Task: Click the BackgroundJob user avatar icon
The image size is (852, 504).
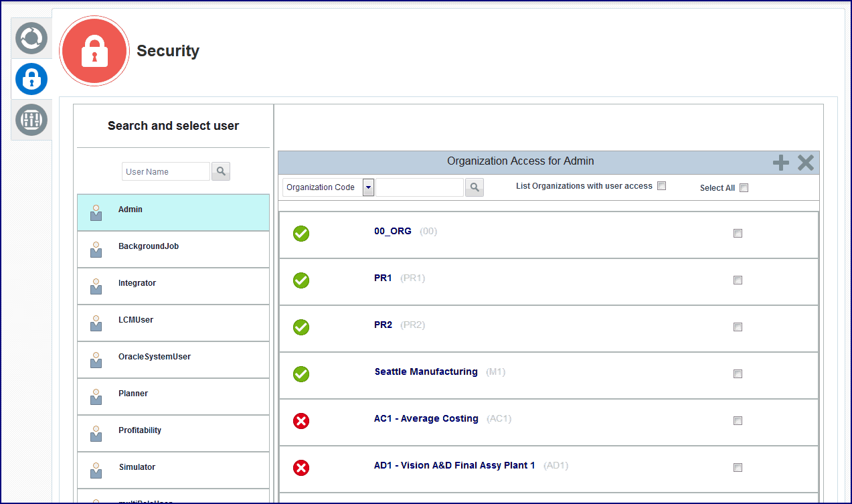Action: pyautogui.click(x=96, y=250)
